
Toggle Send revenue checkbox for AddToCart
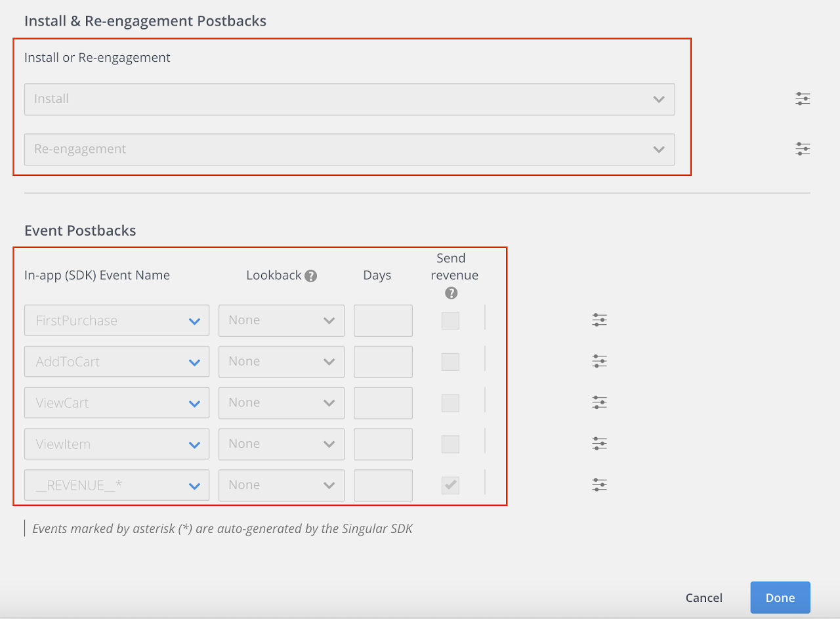pyautogui.click(x=450, y=362)
